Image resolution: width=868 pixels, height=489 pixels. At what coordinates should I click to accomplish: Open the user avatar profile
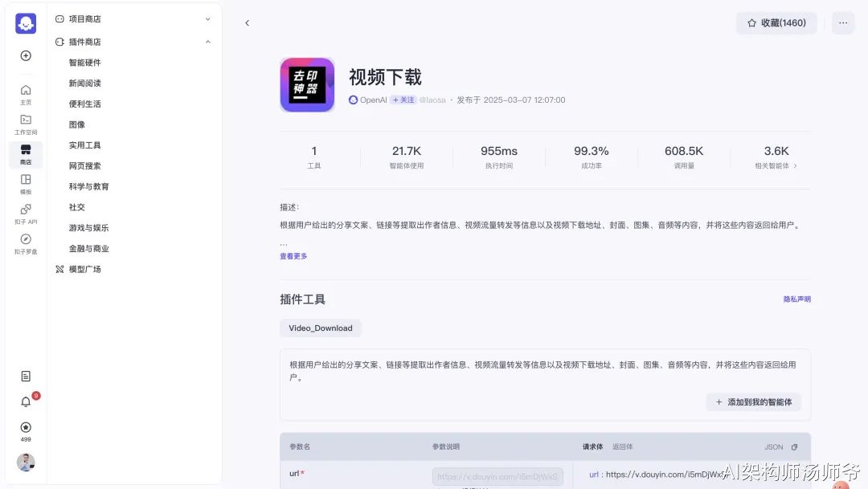point(26,462)
